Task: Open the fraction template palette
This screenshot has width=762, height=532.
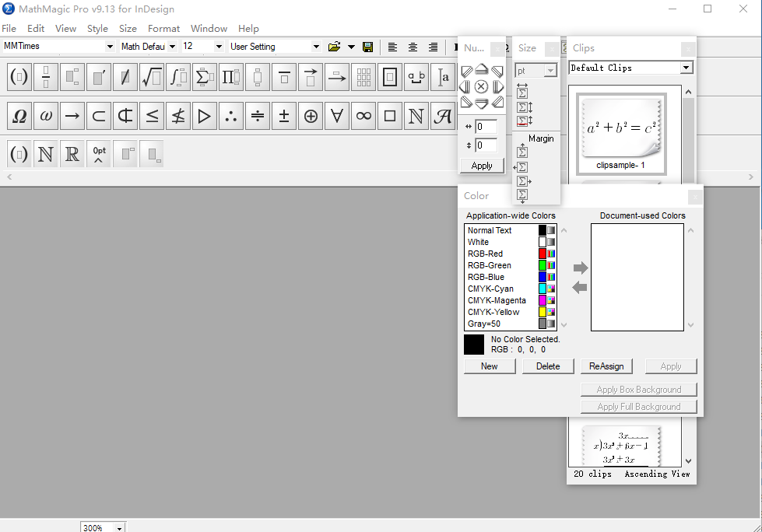Action: click(x=46, y=77)
